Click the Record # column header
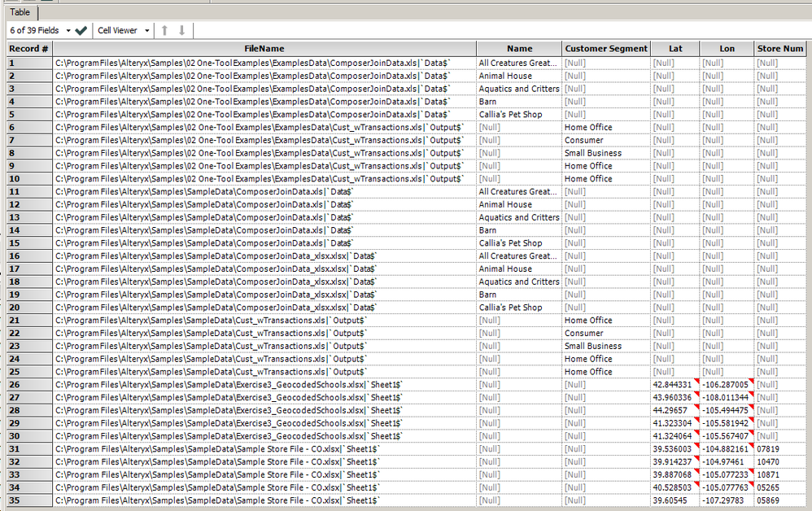 point(29,49)
